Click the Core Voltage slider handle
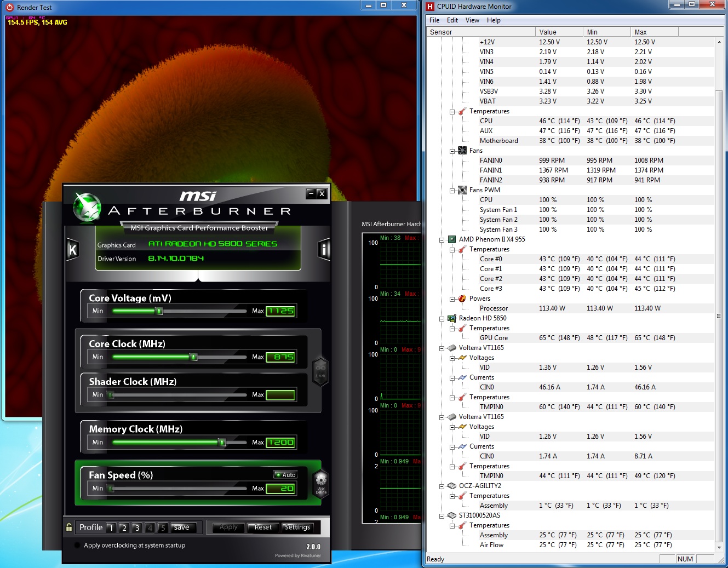This screenshot has height=568, width=728. pyautogui.click(x=159, y=311)
